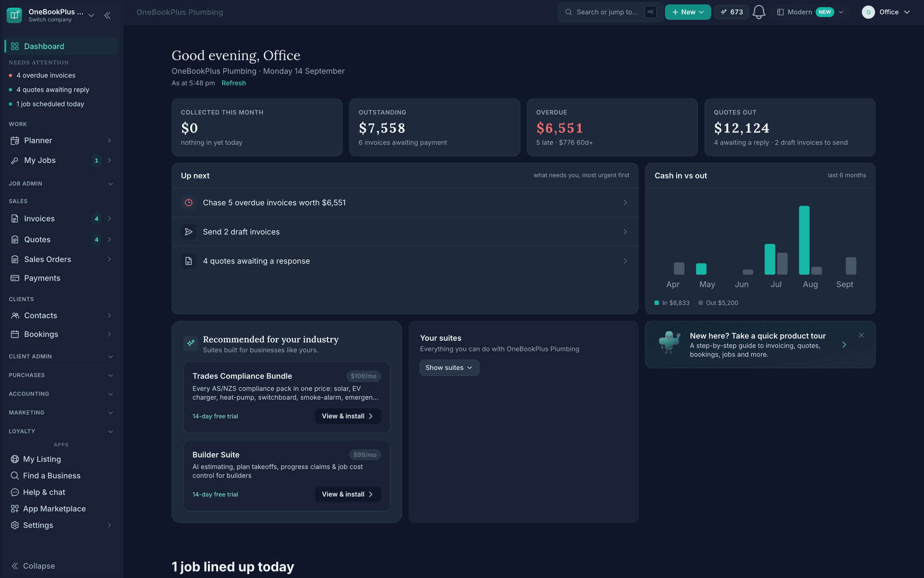View & install Trades Compliance Bundle
Screen dimensions: 924x578
click(348, 416)
